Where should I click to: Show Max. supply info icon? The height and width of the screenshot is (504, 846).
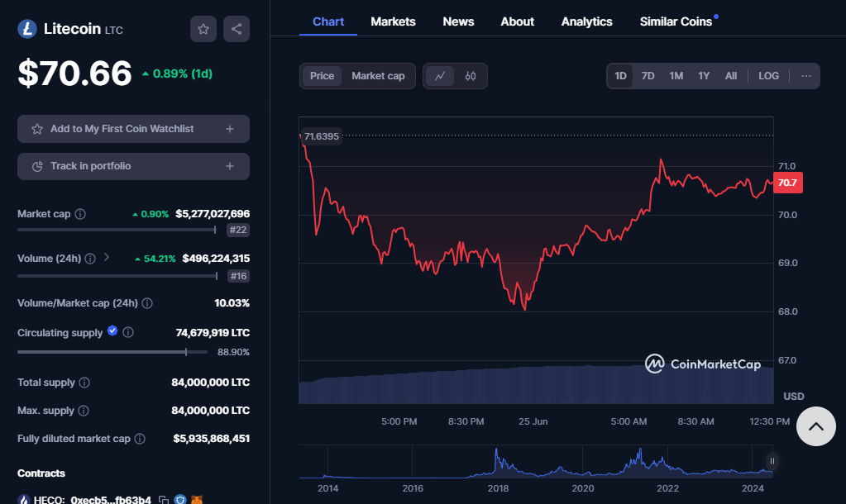pos(83,411)
